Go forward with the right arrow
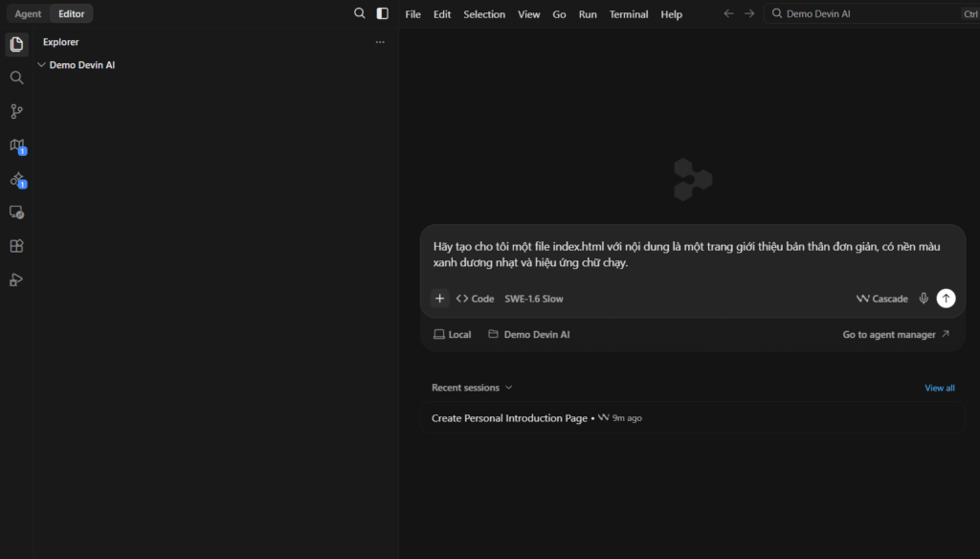Image resolution: width=980 pixels, height=559 pixels. click(749, 13)
